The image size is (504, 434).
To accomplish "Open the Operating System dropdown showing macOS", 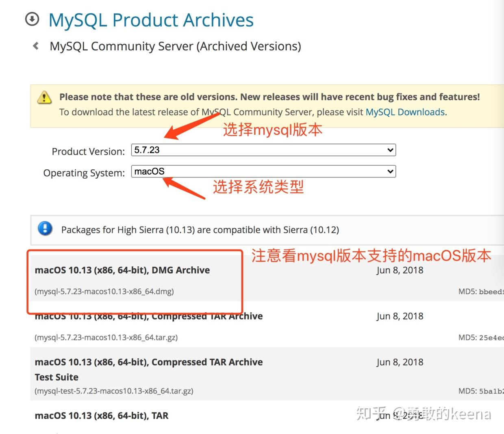I will 263,171.
